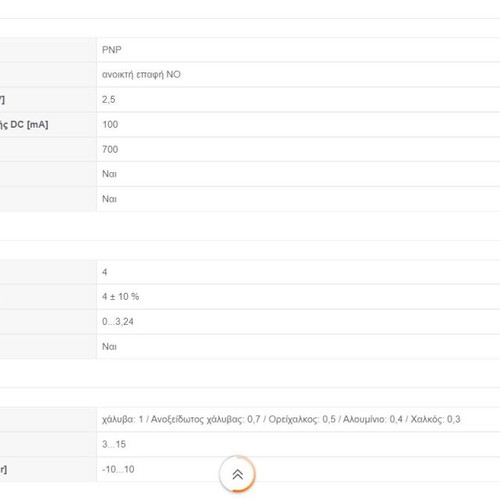
Task: Click the scroll-to-top double chevron button
Action: coord(237,474)
